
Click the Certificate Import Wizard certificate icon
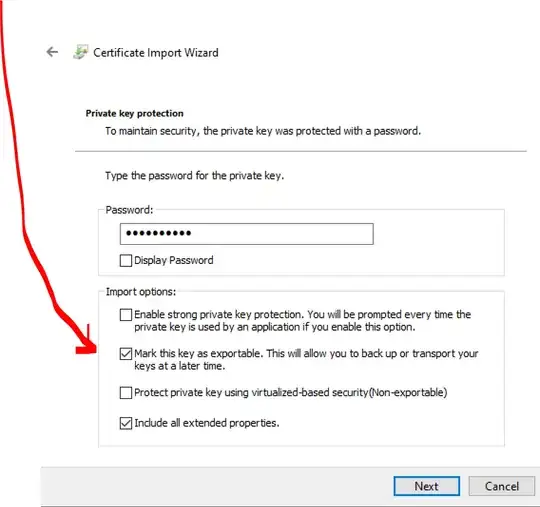81,52
